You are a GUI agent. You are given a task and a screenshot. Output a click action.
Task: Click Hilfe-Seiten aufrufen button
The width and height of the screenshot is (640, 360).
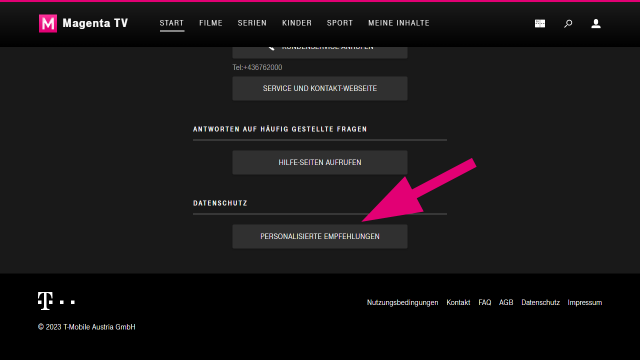(320, 162)
